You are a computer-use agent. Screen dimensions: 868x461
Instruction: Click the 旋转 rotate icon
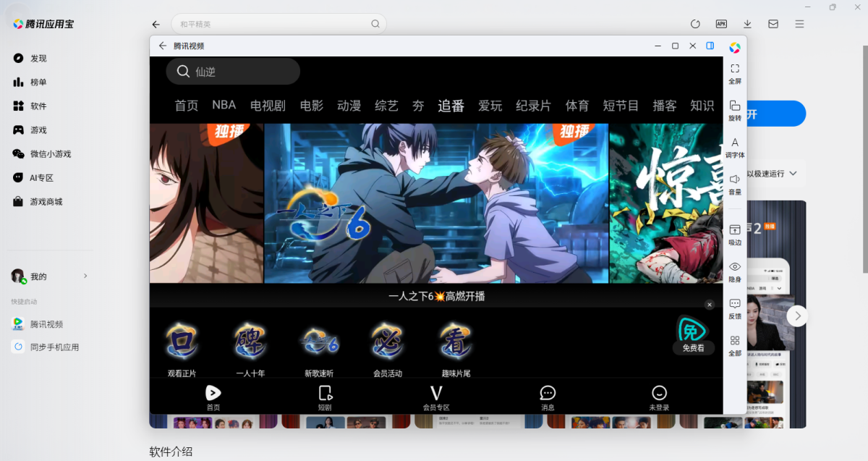pyautogui.click(x=735, y=106)
